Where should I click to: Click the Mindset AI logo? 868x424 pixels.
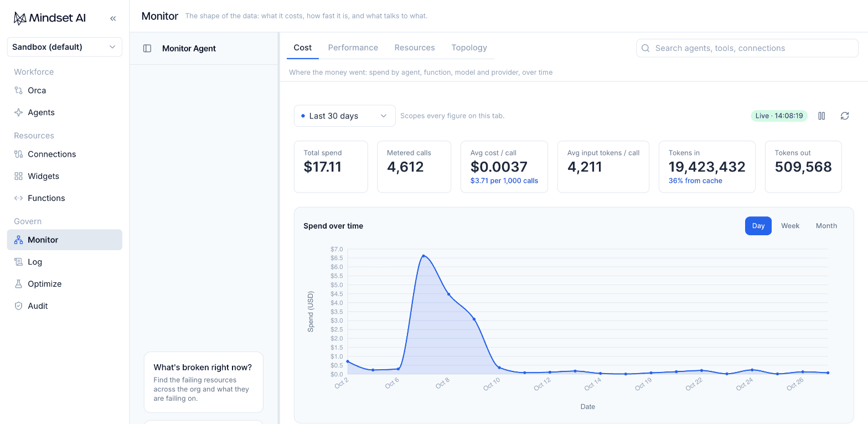coord(50,18)
